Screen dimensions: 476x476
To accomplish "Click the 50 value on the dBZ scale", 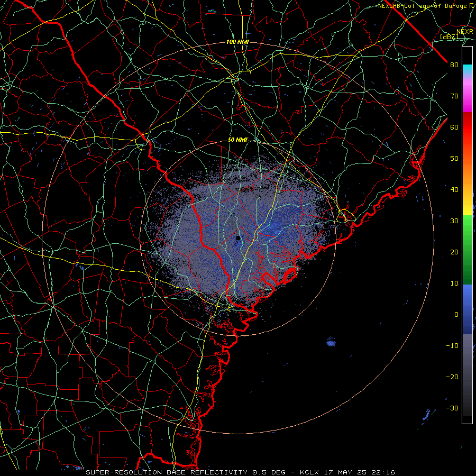I will [x=454, y=159].
